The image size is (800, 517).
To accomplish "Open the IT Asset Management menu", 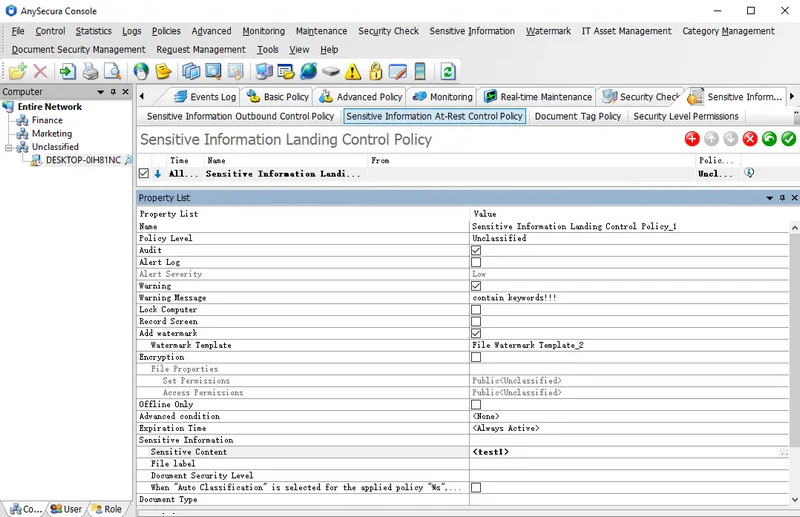I will coord(626,31).
